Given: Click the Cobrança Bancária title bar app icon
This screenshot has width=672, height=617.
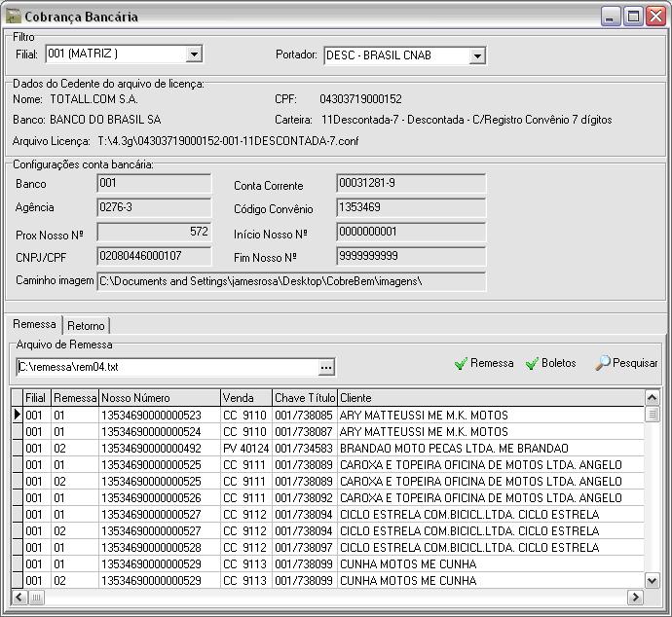Looking at the screenshot, I should (x=14, y=17).
